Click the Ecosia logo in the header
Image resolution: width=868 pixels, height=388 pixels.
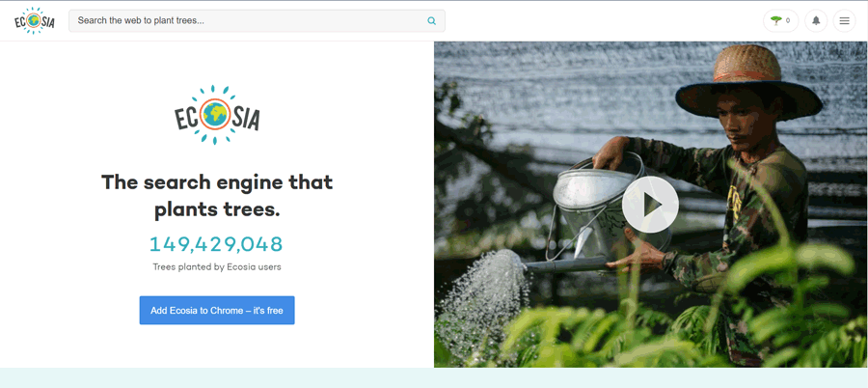(x=35, y=21)
